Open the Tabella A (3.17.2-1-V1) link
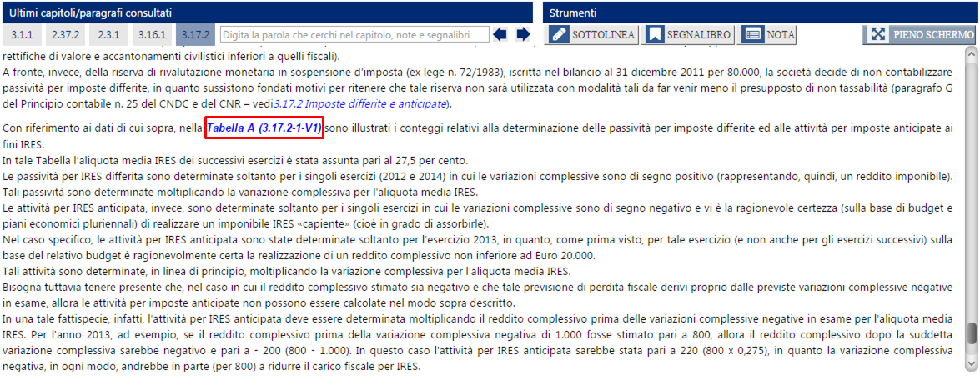The width and height of the screenshot is (980, 391). [x=253, y=129]
